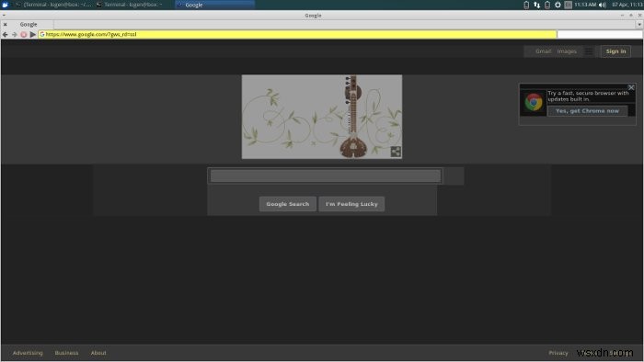Open the gear settings tray icon
Image resolution: width=644 pixels, height=362 pixels.
pyautogui.click(x=558, y=5)
